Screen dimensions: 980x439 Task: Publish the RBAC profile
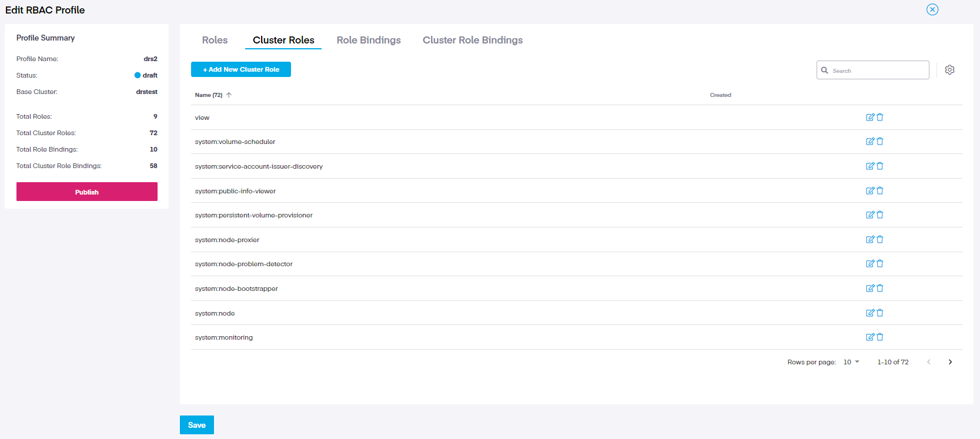[x=87, y=192]
